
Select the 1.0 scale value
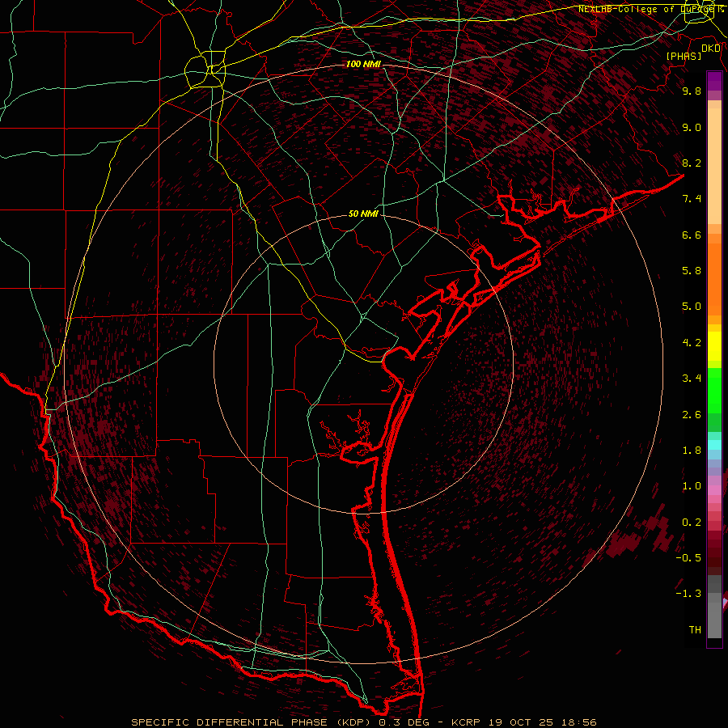tap(692, 486)
